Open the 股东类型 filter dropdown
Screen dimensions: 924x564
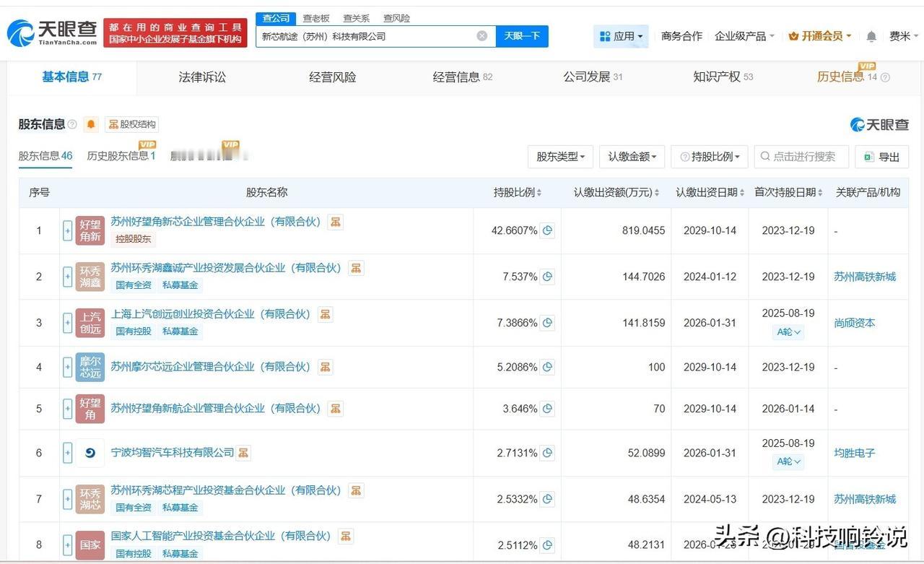[x=560, y=157]
